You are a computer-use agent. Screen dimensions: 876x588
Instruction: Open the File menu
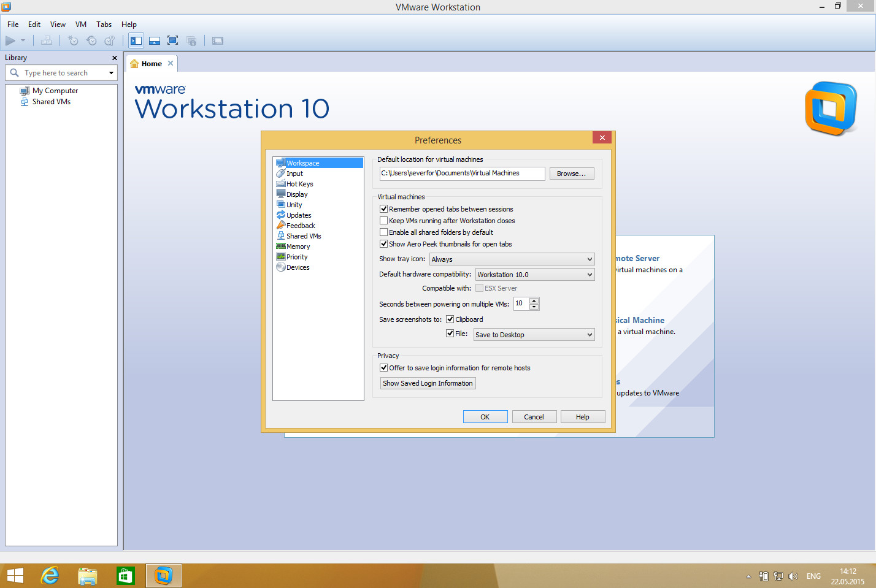pos(13,25)
